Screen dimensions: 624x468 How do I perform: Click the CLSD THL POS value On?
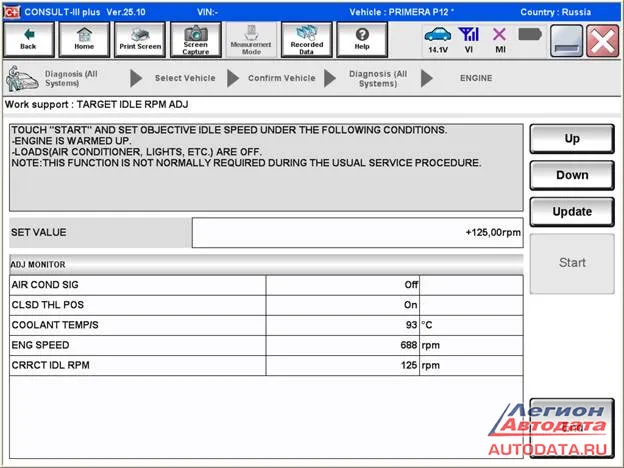pos(411,305)
